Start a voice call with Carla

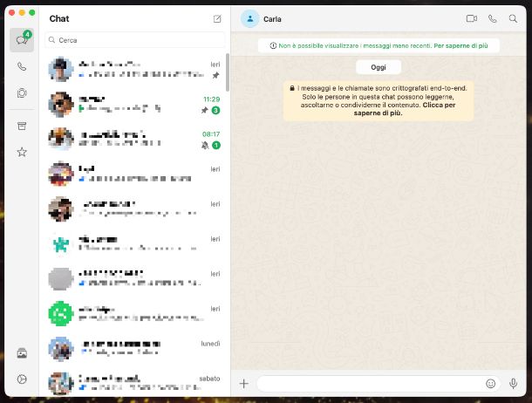coord(492,18)
